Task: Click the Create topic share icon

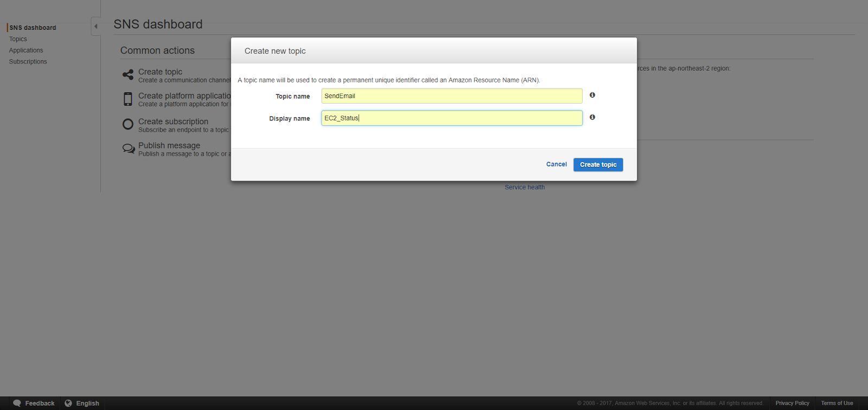Action: [128, 75]
